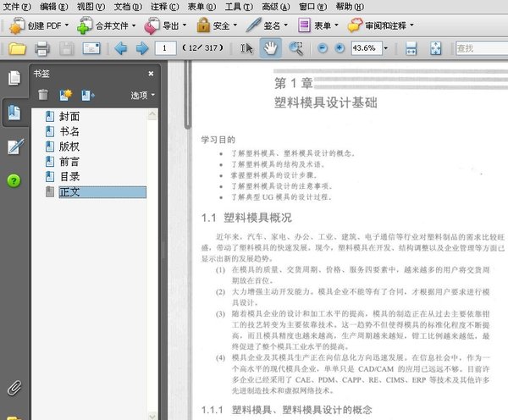Open the 文档 menu
This screenshot has height=420, width=508.
tap(128, 7)
